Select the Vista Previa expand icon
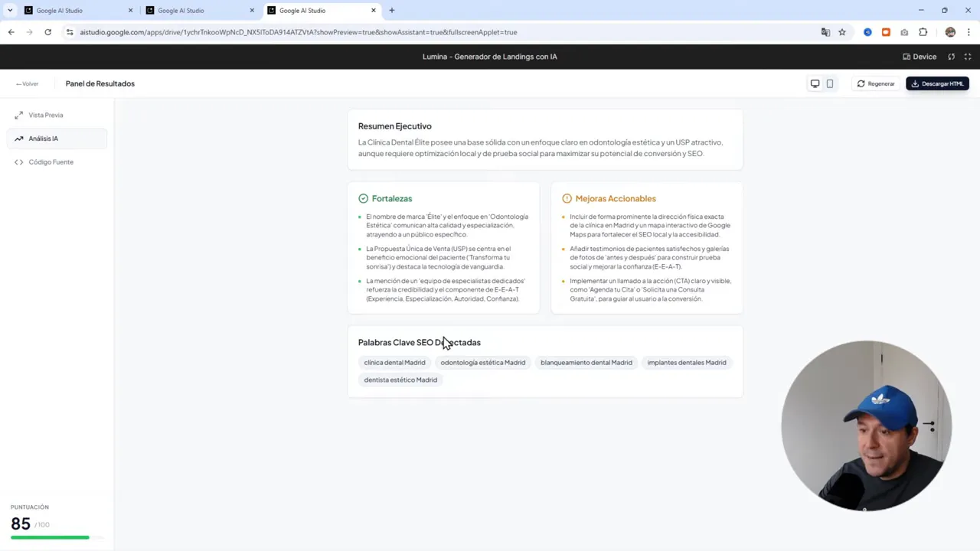980x551 pixels. pyautogui.click(x=18, y=115)
